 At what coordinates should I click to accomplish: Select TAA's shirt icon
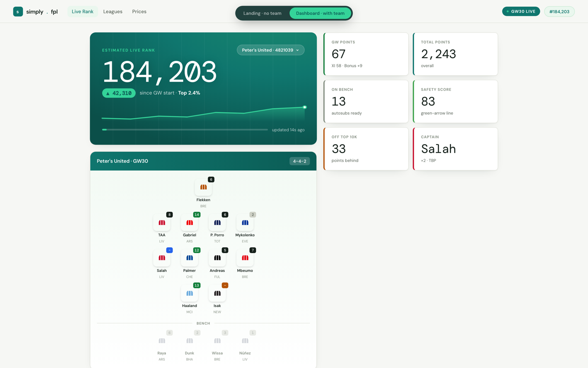[x=162, y=222]
